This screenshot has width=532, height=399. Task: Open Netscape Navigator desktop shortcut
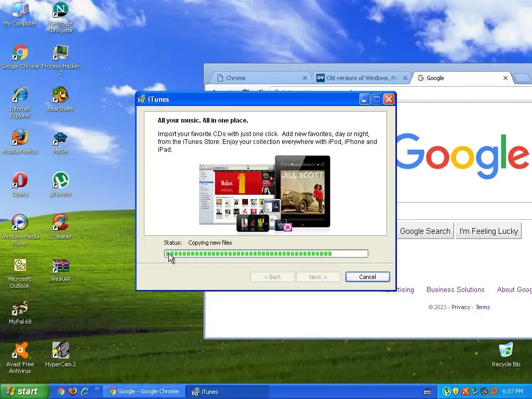coord(60,17)
